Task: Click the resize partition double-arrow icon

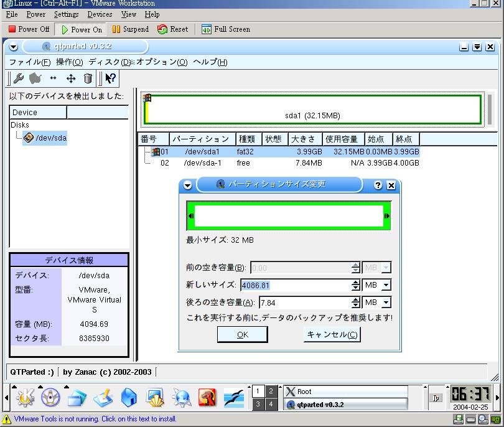Action: [53, 78]
